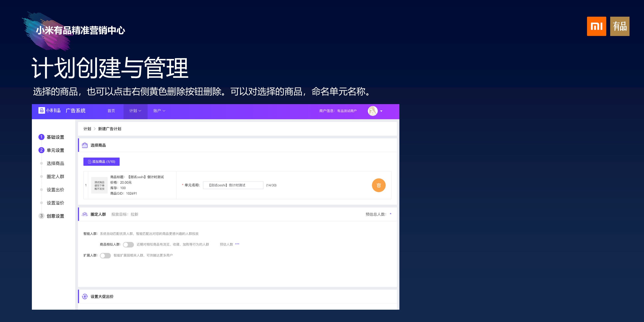644x322 pixels.
Task: Click the yen coin icon beside 设置大促出价
Action: [85, 296]
